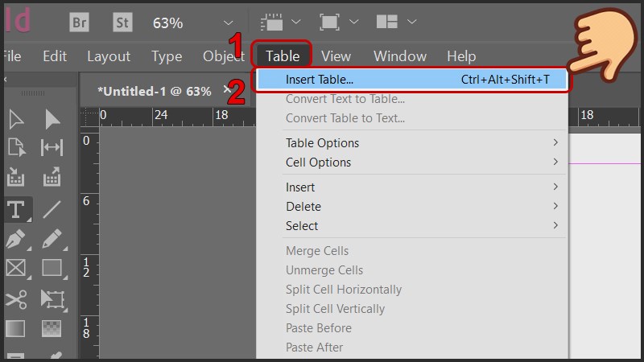Open the Window menu

pyautogui.click(x=399, y=56)
